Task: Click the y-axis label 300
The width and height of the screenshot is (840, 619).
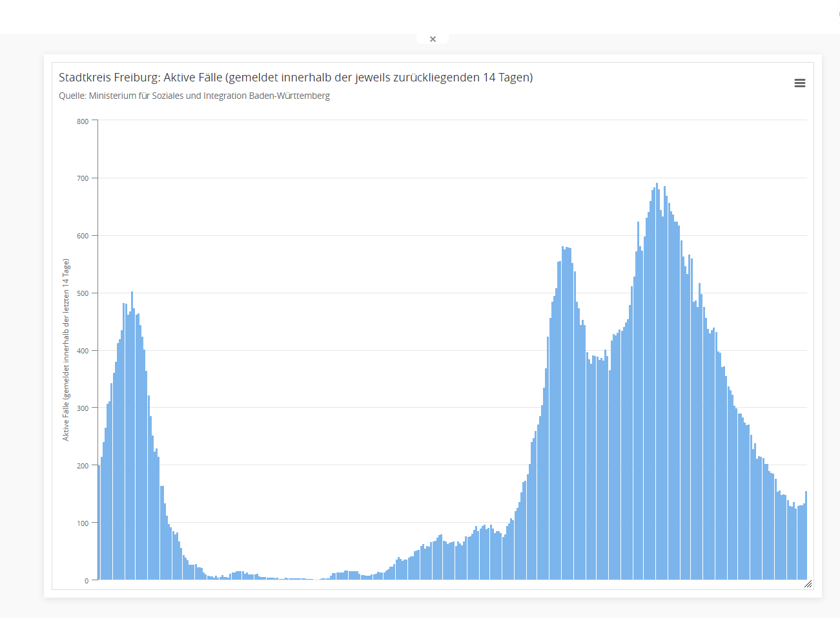Action: tap(83, 408)
